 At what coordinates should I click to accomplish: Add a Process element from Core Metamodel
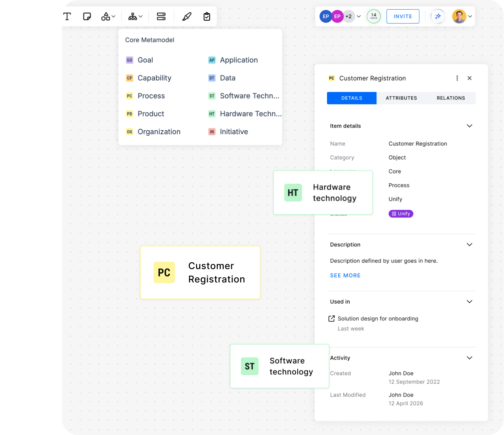[145, 96]
